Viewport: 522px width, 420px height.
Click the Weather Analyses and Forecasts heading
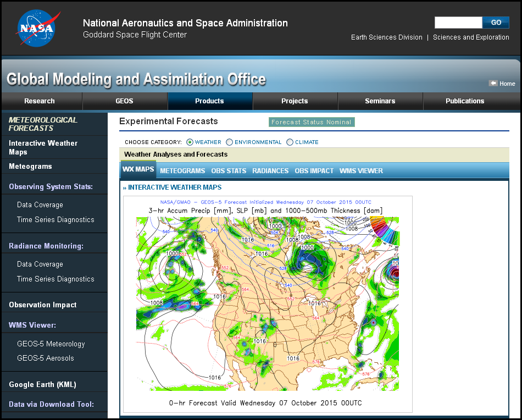[x=176, y=154]
